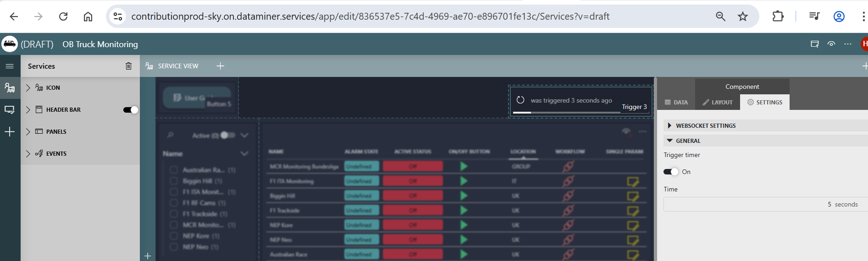Delete Services page with trash icon
The width and height of the screenshot is (868, 261).
pos(128,66)
